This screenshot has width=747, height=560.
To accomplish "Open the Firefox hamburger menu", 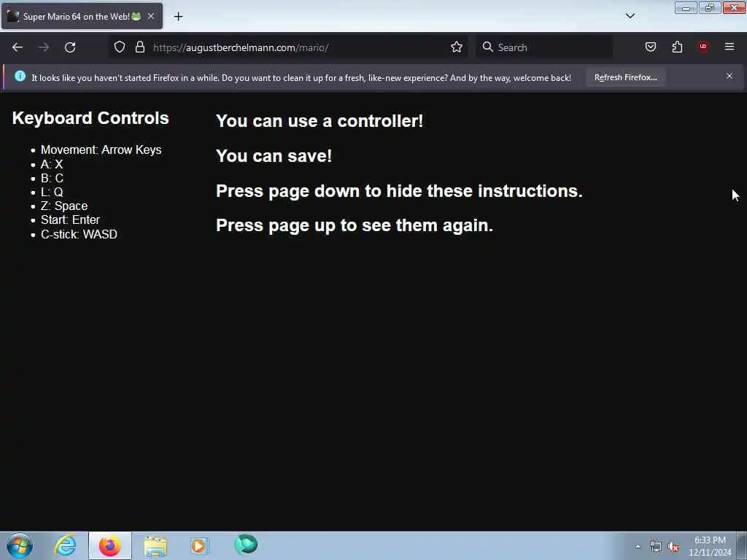I will point(729,47).
